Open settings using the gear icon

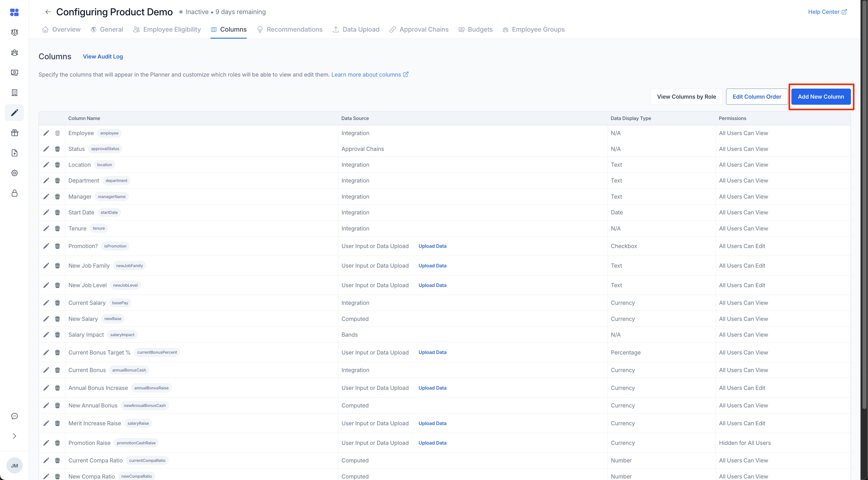coord(14,173)
